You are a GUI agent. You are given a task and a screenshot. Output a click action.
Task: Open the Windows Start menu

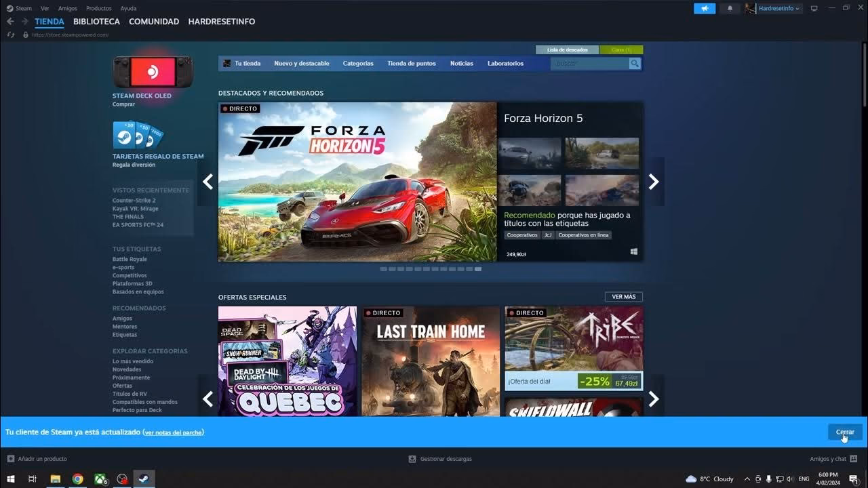point(10,479)
